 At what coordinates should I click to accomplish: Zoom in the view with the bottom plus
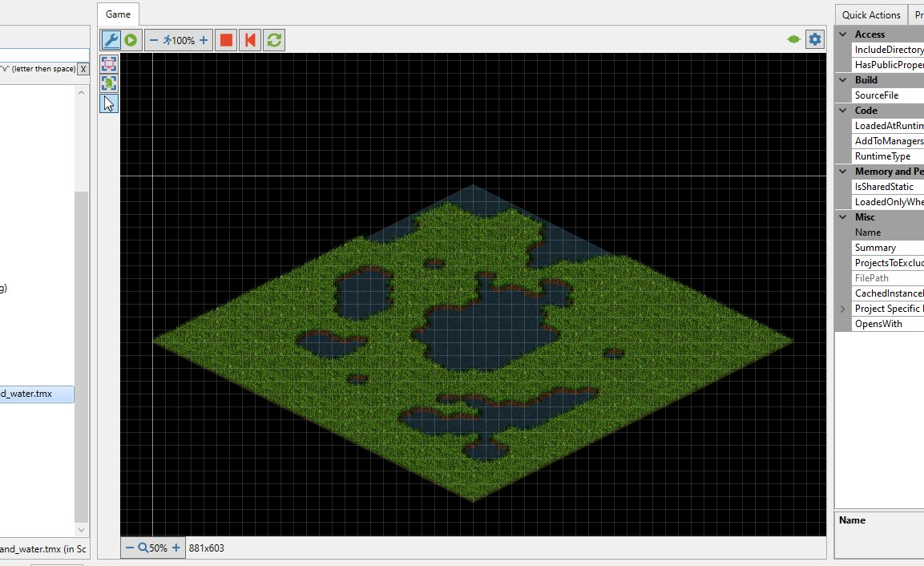point(176,548)
